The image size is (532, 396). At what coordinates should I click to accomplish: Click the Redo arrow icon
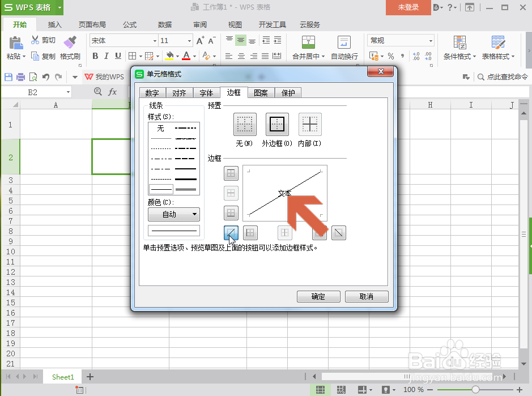pos(58,77)
